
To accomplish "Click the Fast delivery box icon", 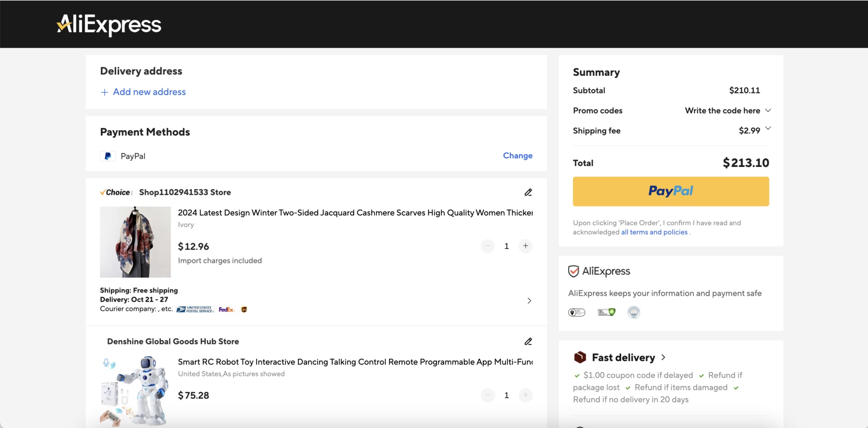I will [x=580, y=358].
